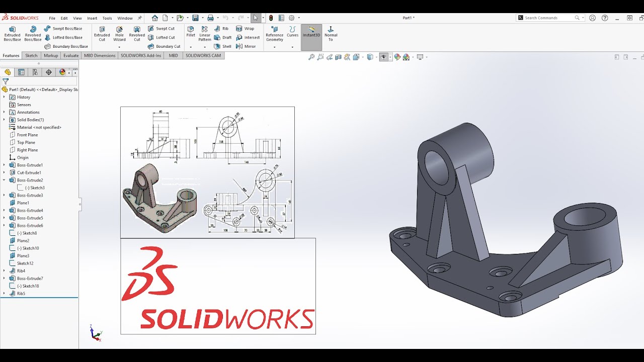Choose the Swept Cut tool

click(x=161, y=29)
